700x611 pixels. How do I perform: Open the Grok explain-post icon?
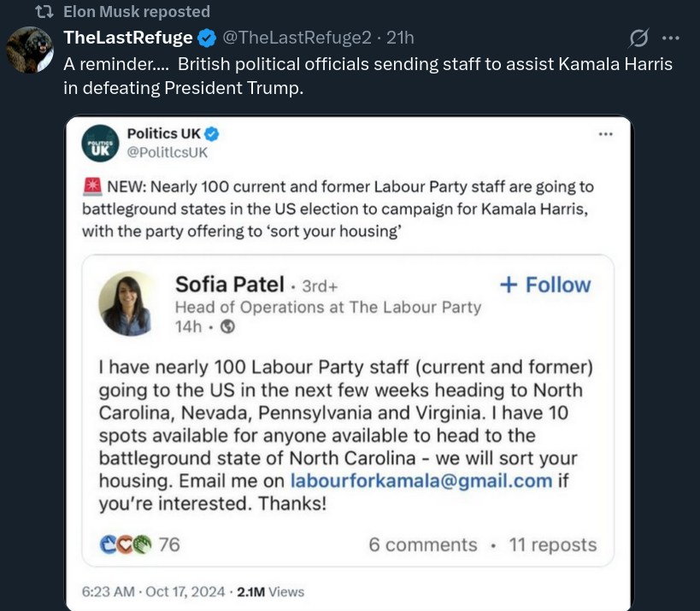[x=638, y=38]
